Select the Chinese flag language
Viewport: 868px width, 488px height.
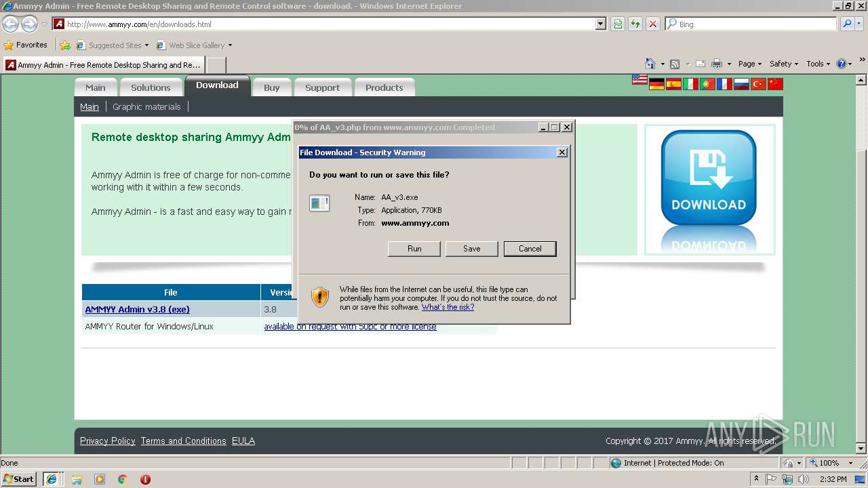[775, 84]
